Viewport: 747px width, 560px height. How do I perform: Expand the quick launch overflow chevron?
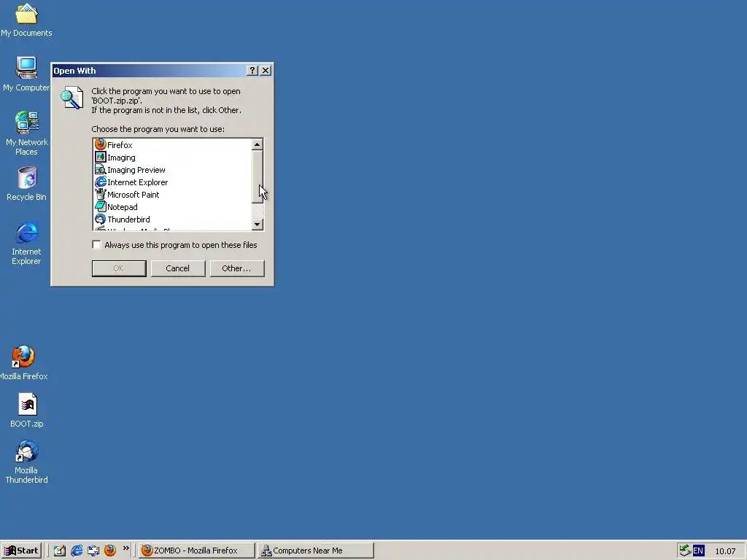pos(125,548)
